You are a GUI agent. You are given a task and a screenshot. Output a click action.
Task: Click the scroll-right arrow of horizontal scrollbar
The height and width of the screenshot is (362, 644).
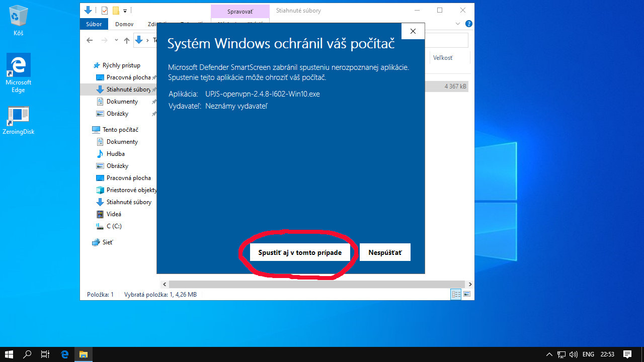[x=470, y=285]
